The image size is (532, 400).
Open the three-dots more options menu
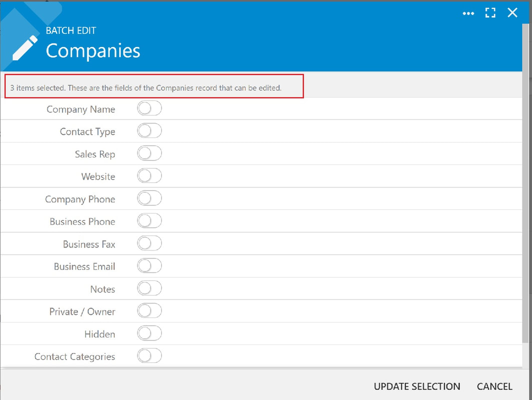click(468, 13)
